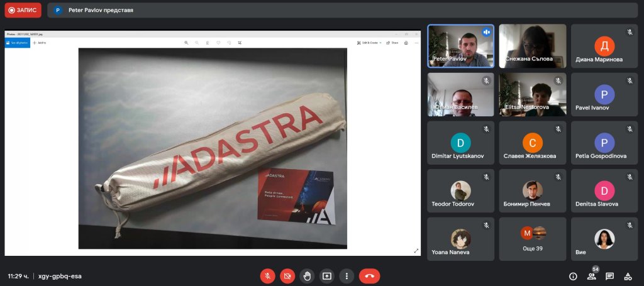Click muted mic icon on Pavel Ivanov
Image resolution: width=644 pixels, height=286 pixels.
pyautogui.click(x=630, y=81)
